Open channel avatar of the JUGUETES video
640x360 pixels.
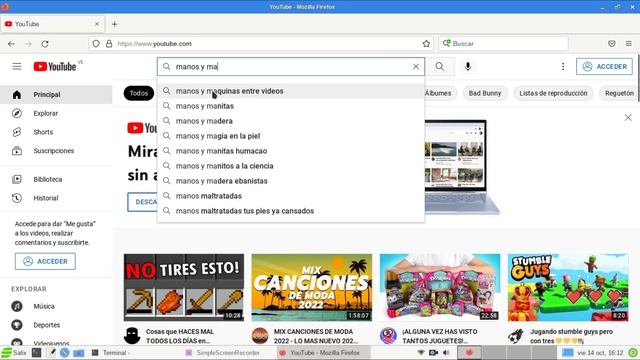pos(388,336)
